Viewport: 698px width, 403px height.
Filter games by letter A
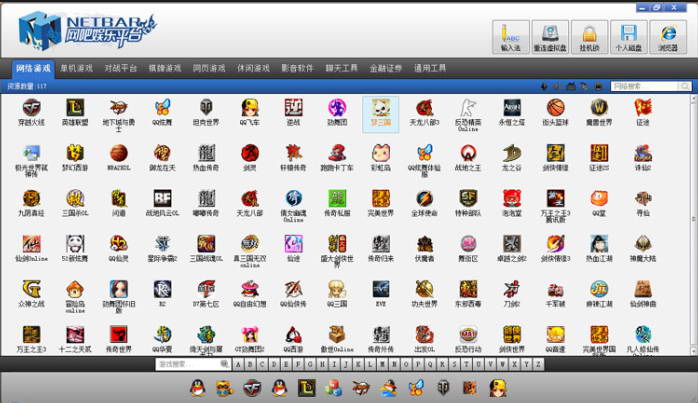pos(238,364)
